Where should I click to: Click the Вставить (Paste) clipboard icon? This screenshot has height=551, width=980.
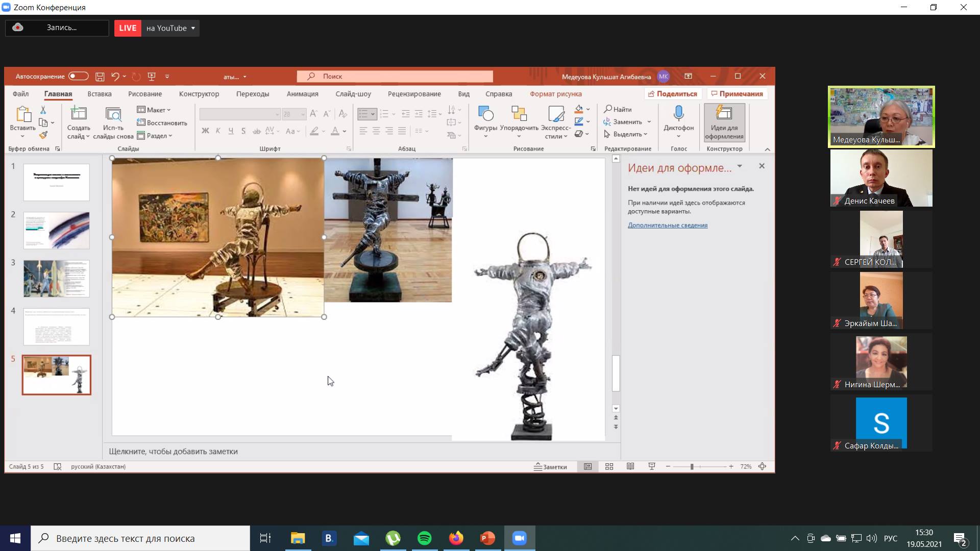[x=22, y=114]
